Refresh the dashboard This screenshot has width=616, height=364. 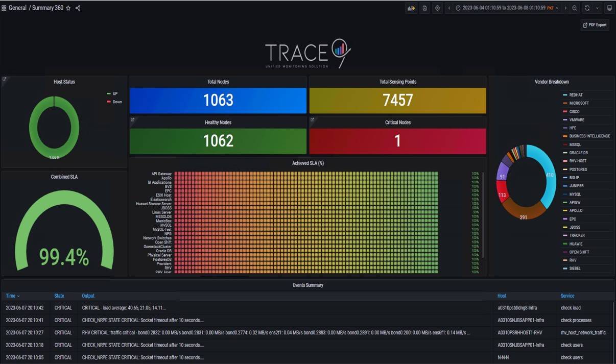point(587,8)
